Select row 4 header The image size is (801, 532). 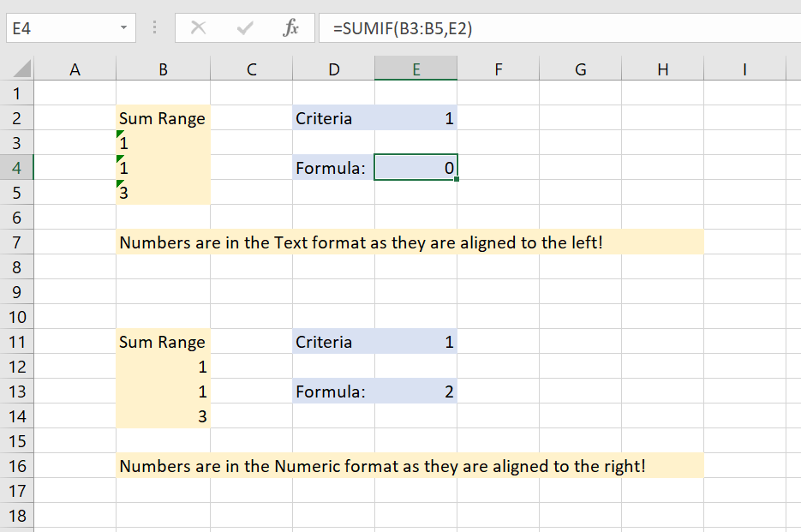17,168
